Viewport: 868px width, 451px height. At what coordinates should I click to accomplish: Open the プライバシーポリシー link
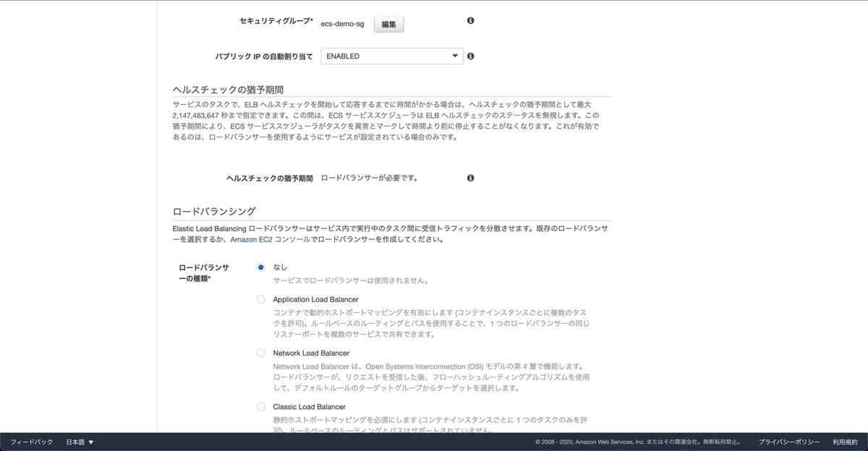pyautogui.click(x=788, y=442)
